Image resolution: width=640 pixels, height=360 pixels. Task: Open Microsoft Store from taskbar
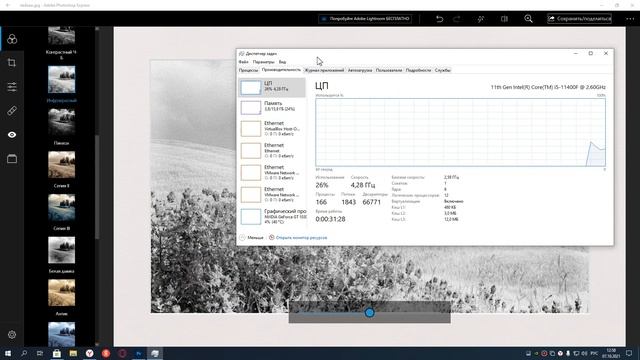[56, 353]
